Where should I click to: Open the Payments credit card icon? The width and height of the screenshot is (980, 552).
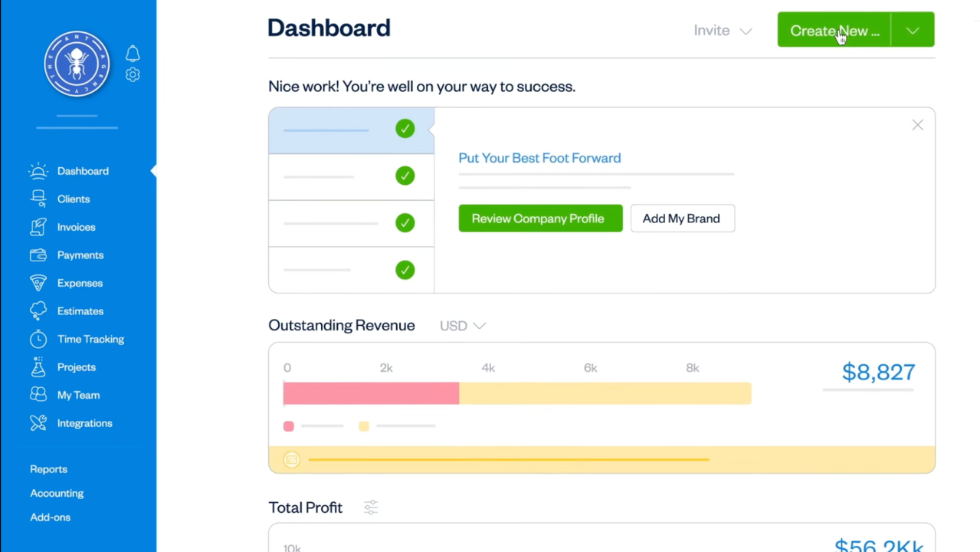click(38, 255)
